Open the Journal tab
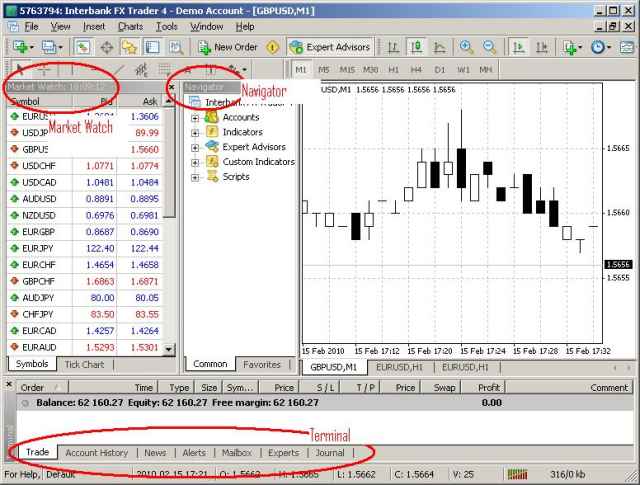This screenshot has width=640, height=485. pyautogui.click(x=330, y=453)
